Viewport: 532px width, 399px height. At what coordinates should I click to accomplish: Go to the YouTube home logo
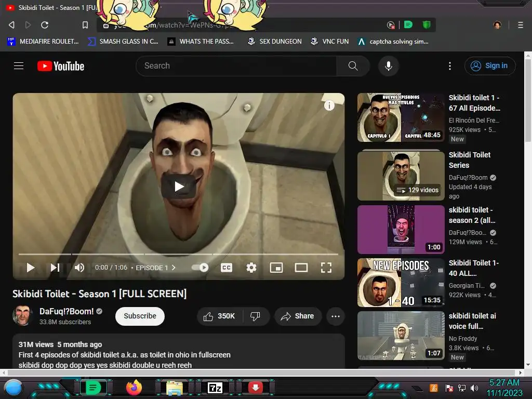pyautogui.click(x=61, y=66)
